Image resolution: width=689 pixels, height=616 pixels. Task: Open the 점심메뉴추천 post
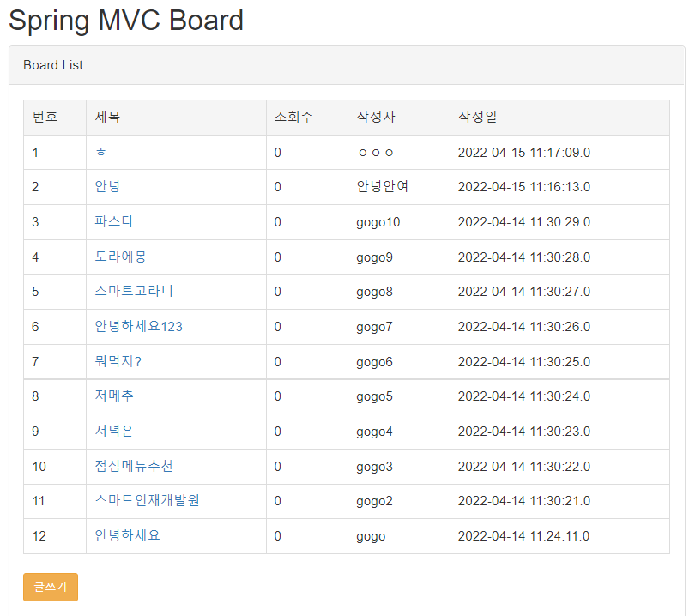pos(134,466)
